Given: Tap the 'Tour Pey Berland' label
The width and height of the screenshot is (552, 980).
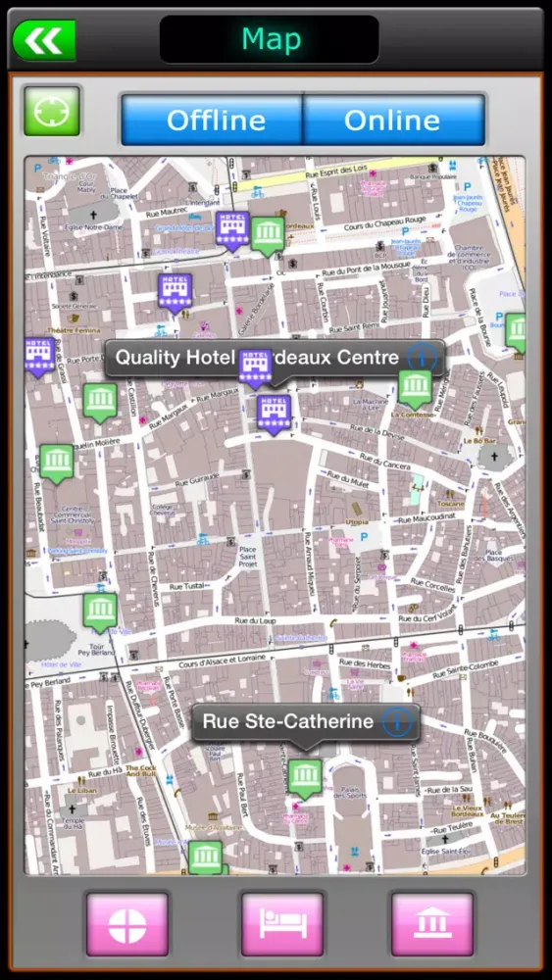Looking at the screenshot, I should [x=99, y=648].
